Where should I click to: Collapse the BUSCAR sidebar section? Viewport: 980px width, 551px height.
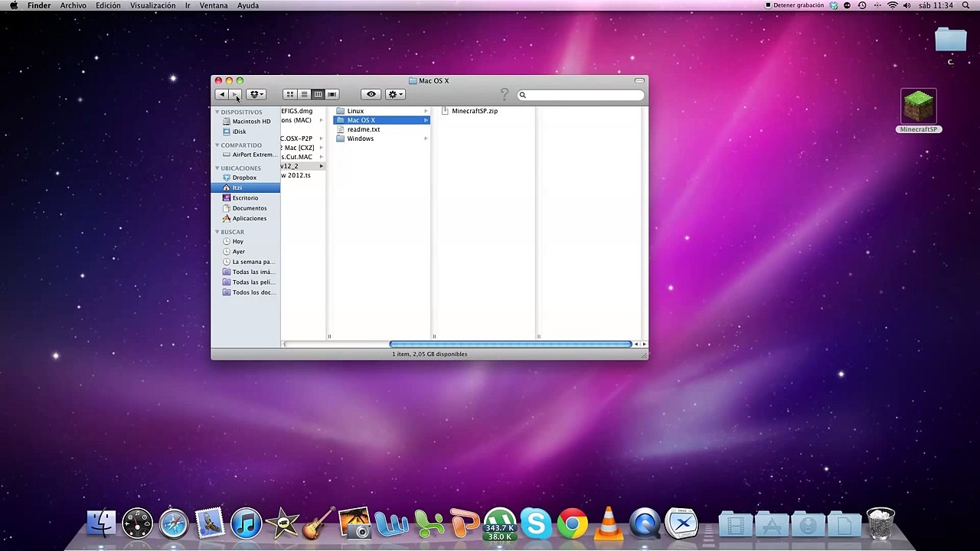tap(217, 232)
